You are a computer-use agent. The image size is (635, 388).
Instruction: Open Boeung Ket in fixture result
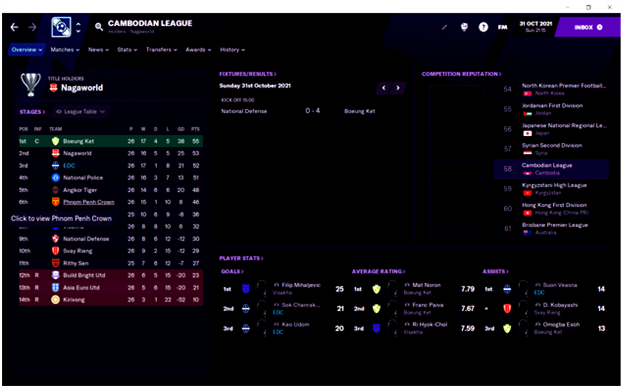tap(360, 111)
